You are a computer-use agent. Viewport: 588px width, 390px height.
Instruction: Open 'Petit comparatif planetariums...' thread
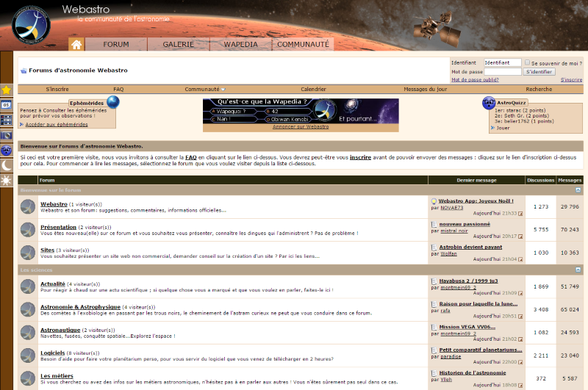(481, 350)
